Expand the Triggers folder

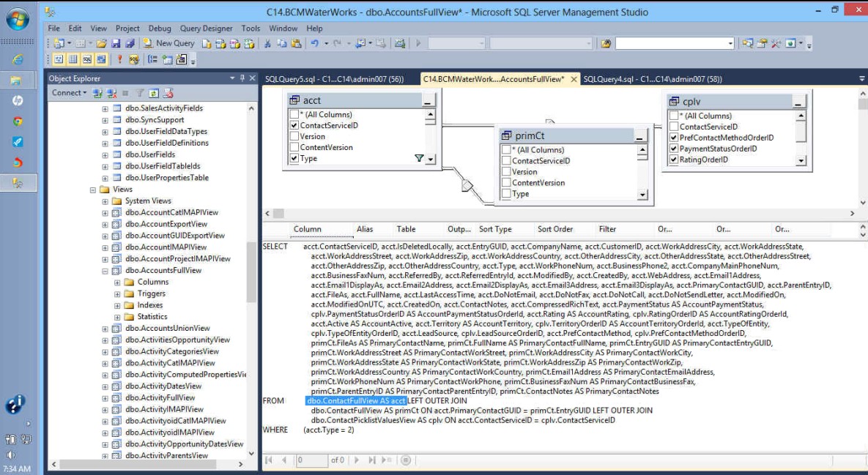(x=117, y=294)
